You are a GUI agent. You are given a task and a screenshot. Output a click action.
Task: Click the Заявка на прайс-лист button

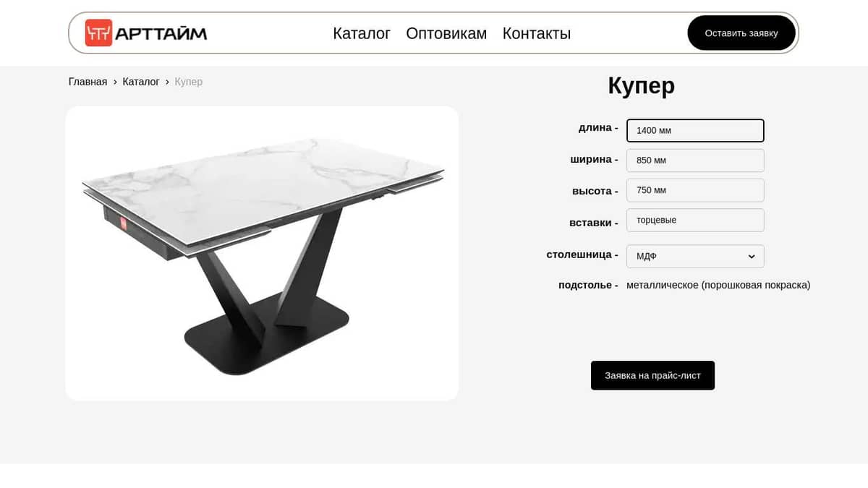652,375
